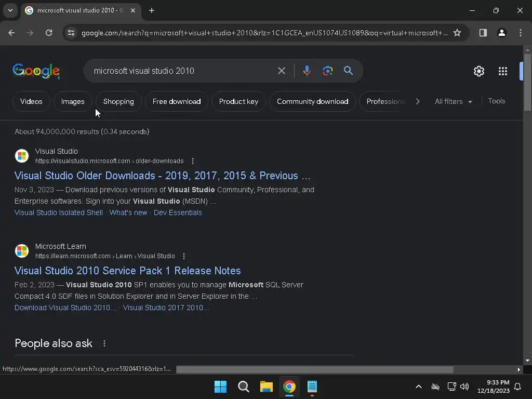Image resolution: width=532 pixels, height=399 pixels.
Task: Open Visual Studio 2010 Service Pack 1 Release Notes
Action: [128, 271]
